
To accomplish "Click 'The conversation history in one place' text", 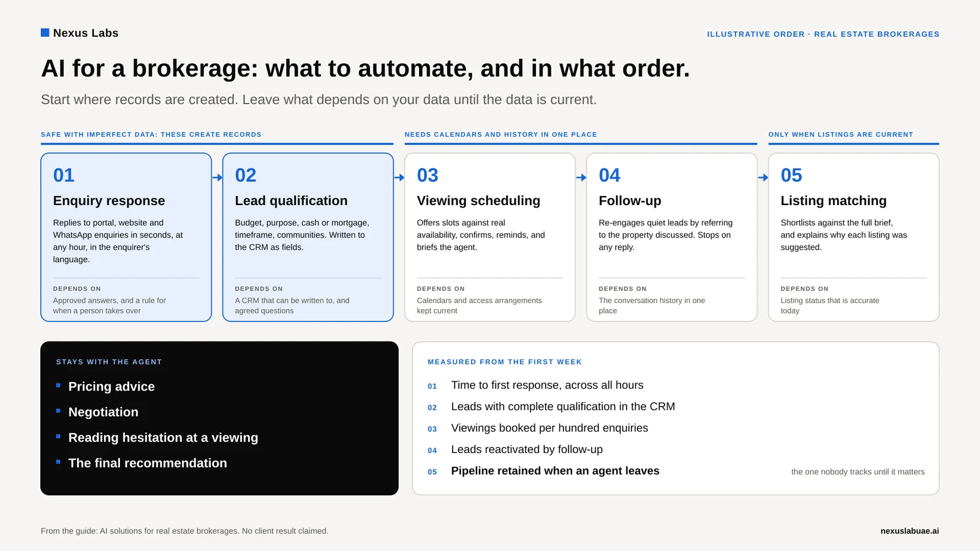I will click(652, 305).
